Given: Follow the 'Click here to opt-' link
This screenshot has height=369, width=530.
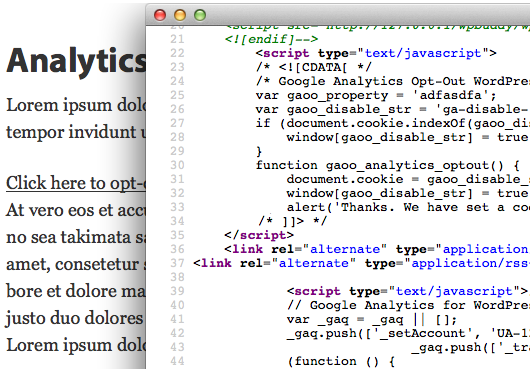Looking at the screenshot, I should (76, 183).
